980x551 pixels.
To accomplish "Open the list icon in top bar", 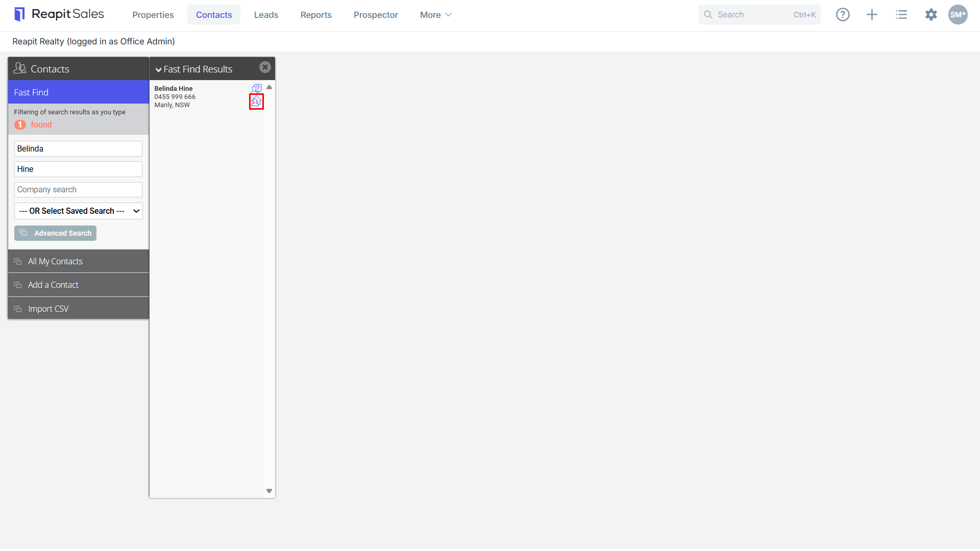I will tap(901, 15).
